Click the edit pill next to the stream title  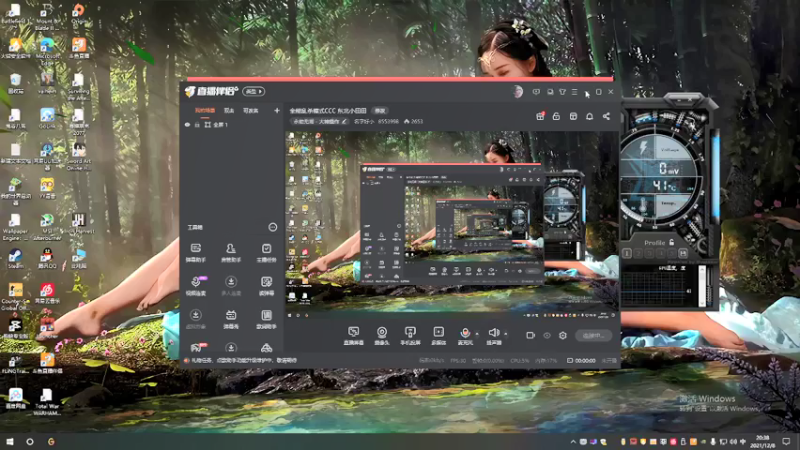coord(380,110)
